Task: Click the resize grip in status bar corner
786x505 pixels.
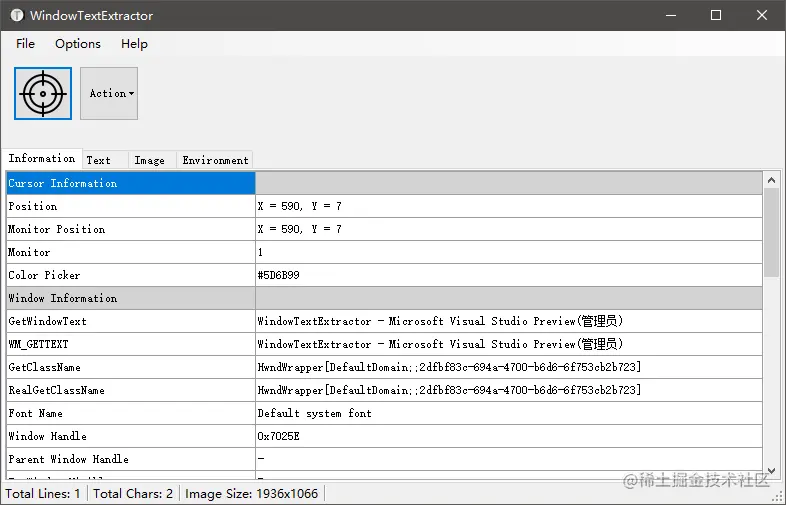Action: [776, 496]
